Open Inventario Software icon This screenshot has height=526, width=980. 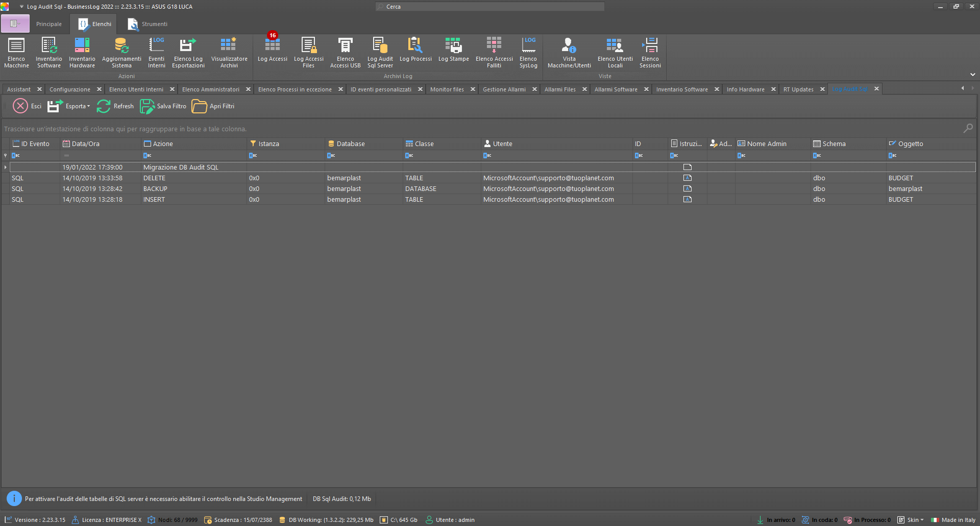pos(49,53)
